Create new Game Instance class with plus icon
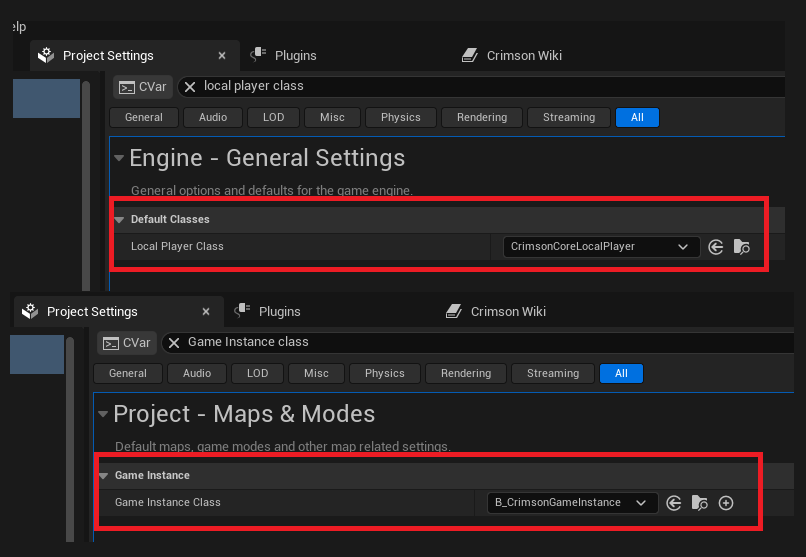Screen dimensions: 806x557 point(726,503)
